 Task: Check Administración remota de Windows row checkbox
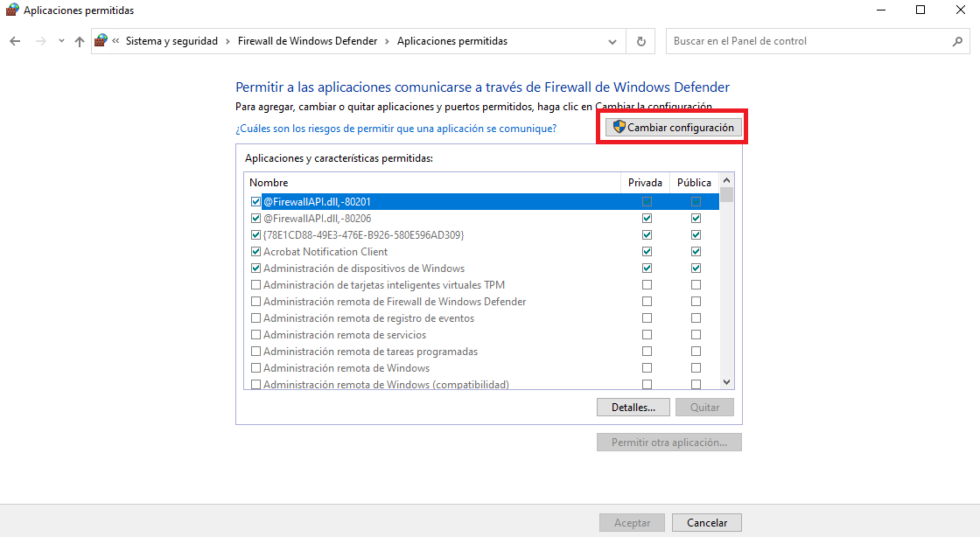coord(255,368)
